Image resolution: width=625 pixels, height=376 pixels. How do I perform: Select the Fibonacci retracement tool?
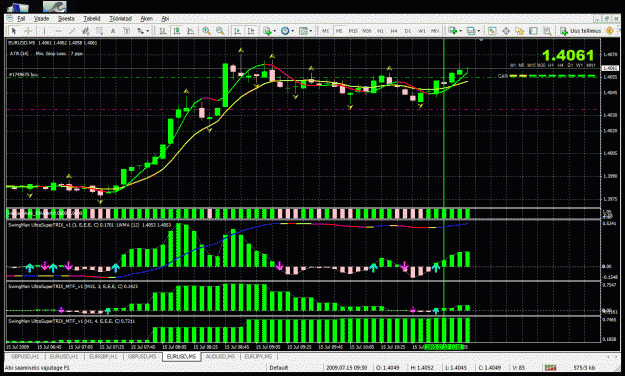coord(99,31)
